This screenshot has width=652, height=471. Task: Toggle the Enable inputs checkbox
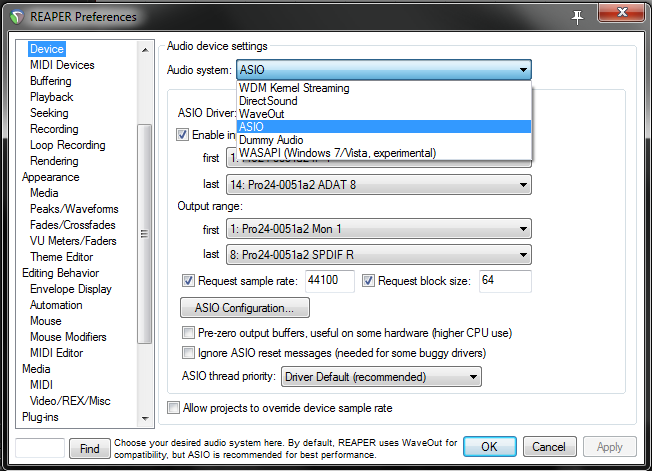click(182, 135)
